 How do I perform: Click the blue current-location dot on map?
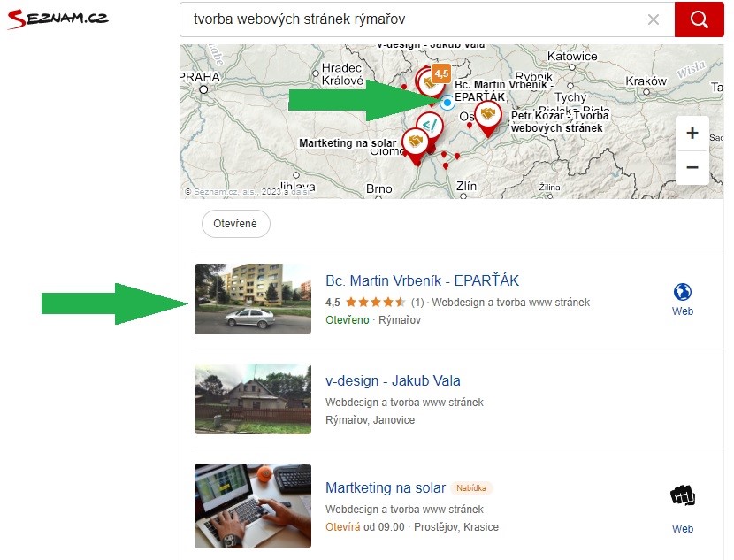point(447,102)
